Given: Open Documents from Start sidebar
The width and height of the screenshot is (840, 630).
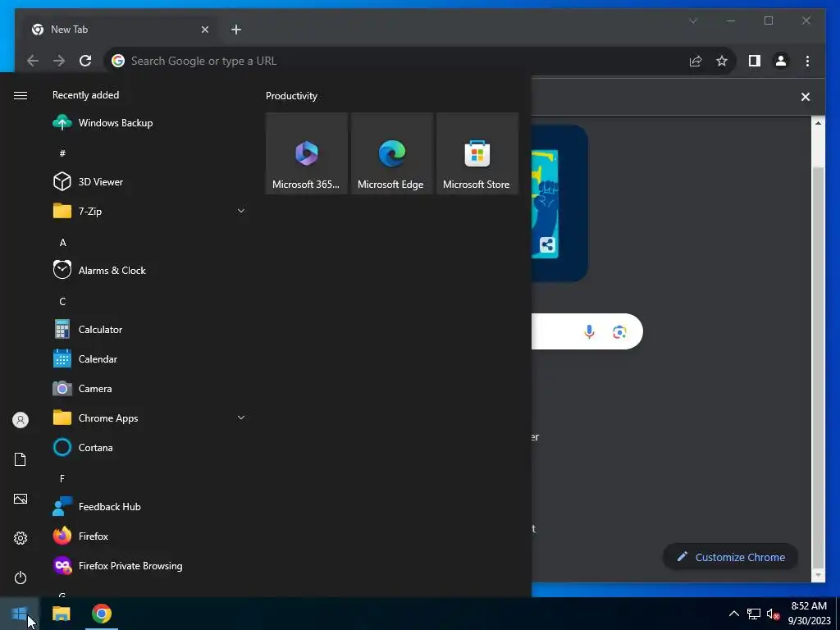Looking at the screenshot, I should [21, 459].
